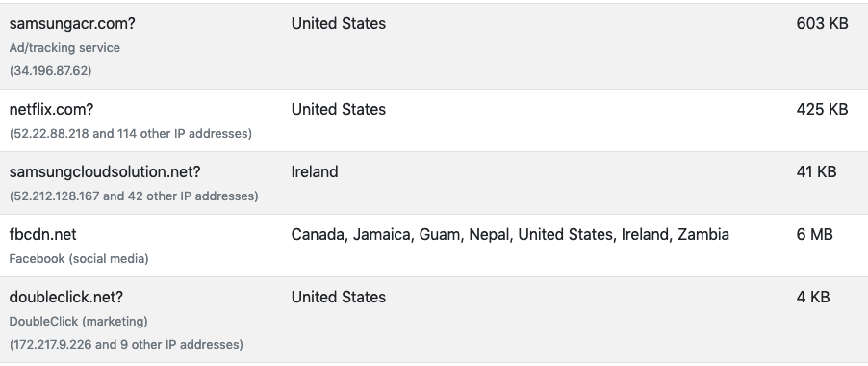Select the samsungcloudsolution.net domain
The height and width of the screenshot is (366, 868).
105,172
